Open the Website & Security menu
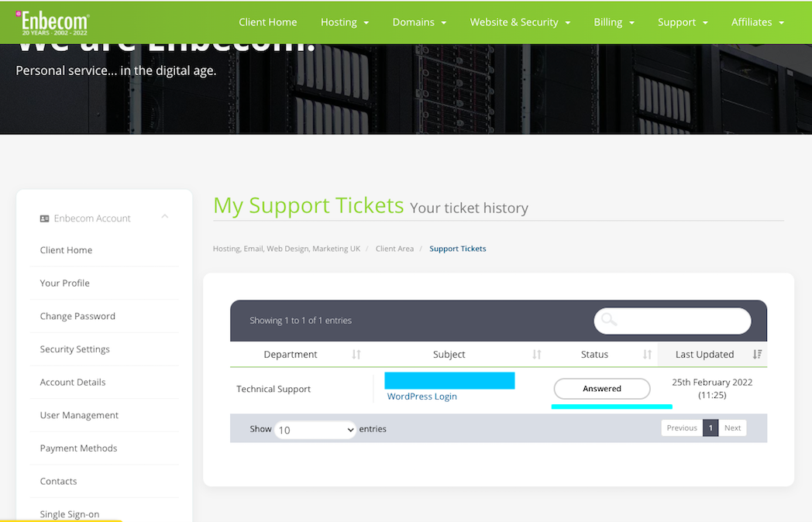 tap(520, 22)
